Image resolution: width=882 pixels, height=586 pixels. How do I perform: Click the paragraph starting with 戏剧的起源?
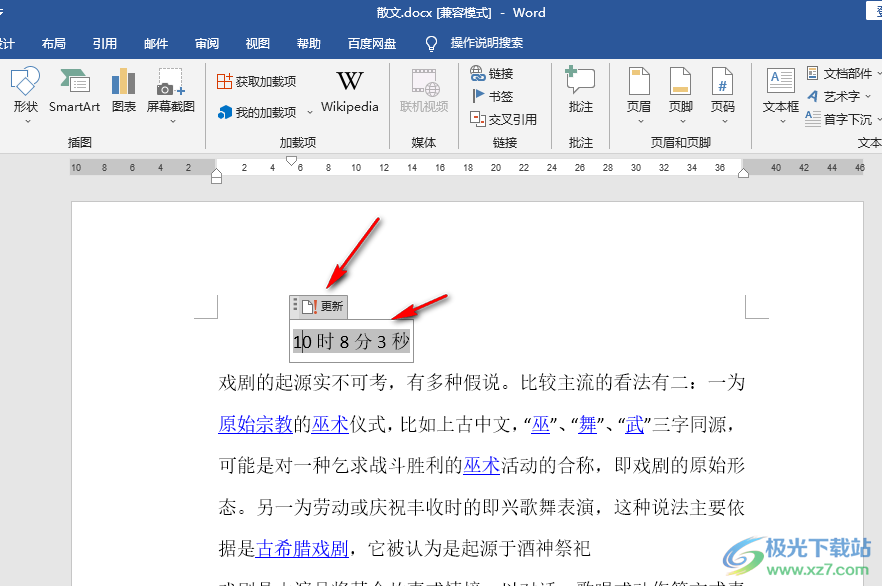pos(482,465)
